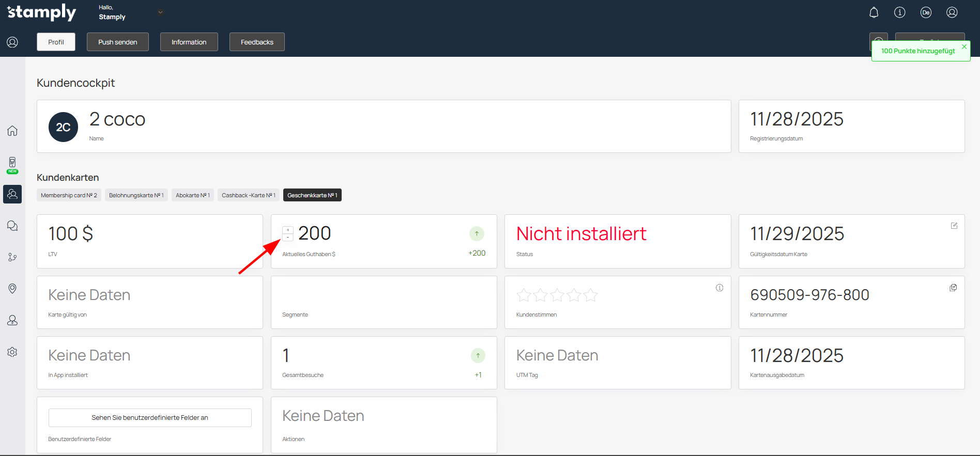The height and width of the screenshot is (456, 980).
Task: Click the info icon in header
Action: 900,12
